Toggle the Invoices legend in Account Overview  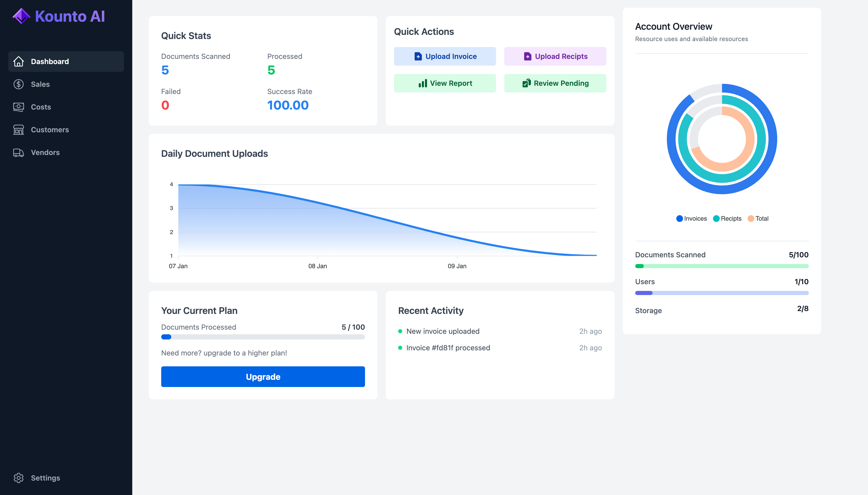[692, 218]
